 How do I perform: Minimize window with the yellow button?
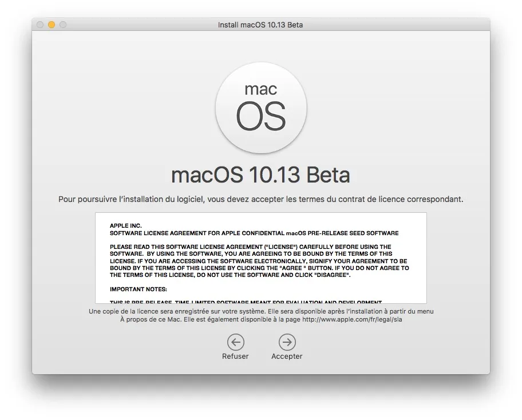[x=52, y=25]
